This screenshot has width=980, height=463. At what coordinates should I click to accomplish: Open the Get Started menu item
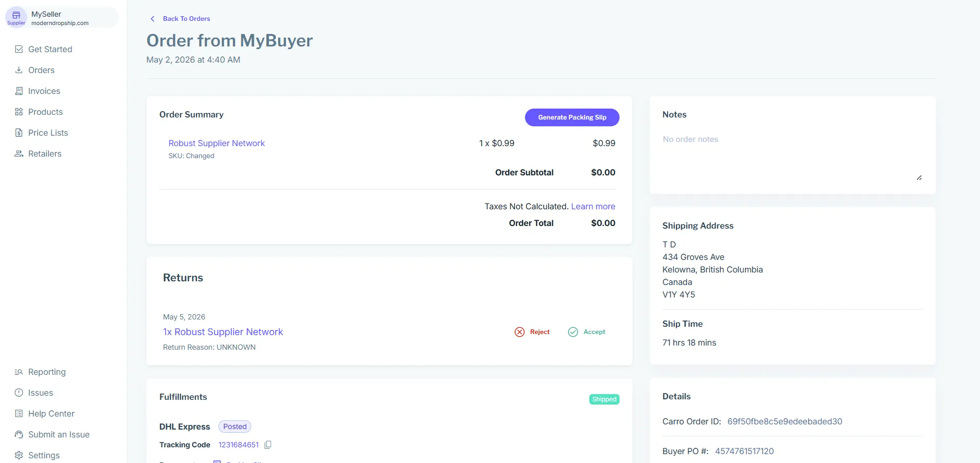pyautogui.click(x=50, y=49)
